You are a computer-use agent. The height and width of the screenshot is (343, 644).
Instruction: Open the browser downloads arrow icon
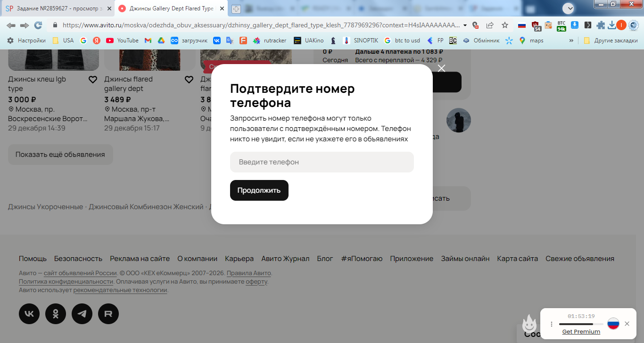pos(611,25)
